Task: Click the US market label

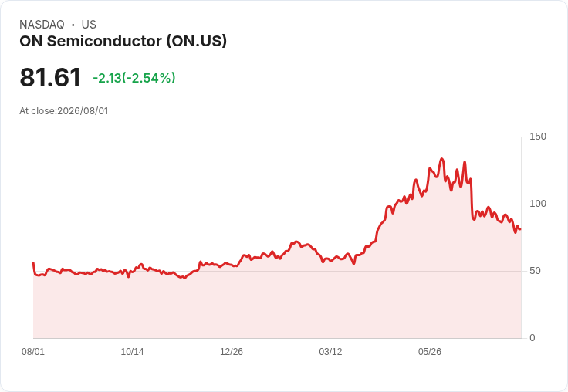Action: pyautogui.click(x=89, y=25)
